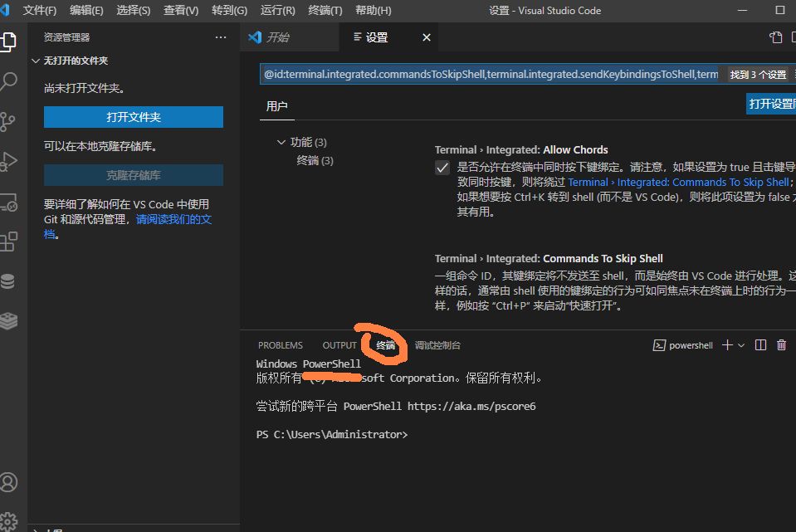Open the Explorer view in activity bar
The height and width of the screenshot is (532, 796).
(x=7, y=41)
